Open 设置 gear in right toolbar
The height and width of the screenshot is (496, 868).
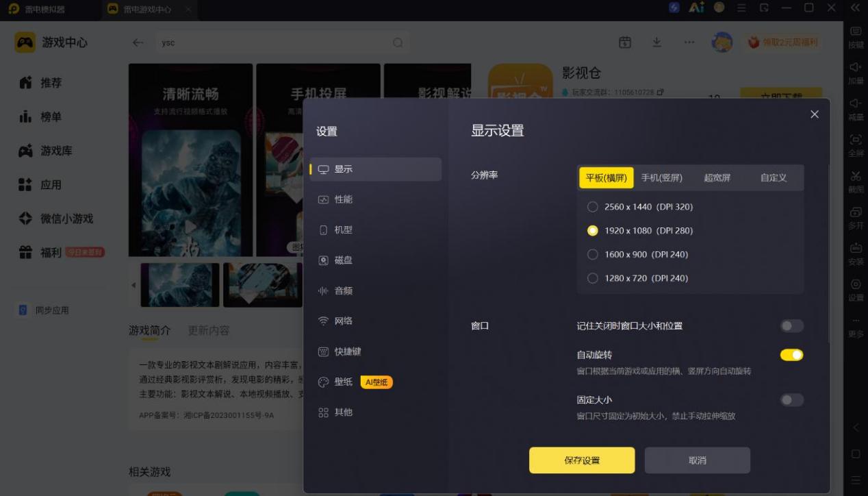tap(856, 290)
